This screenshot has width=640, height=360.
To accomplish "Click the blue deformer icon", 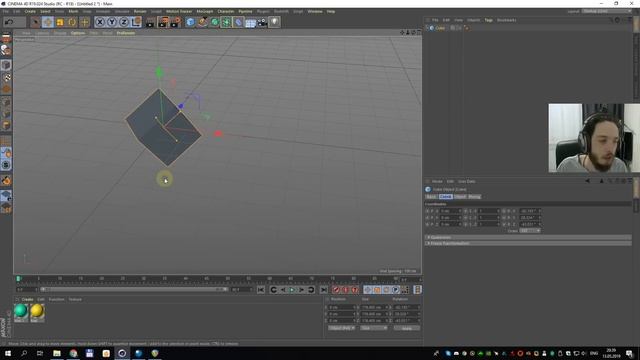I will 239,22.
